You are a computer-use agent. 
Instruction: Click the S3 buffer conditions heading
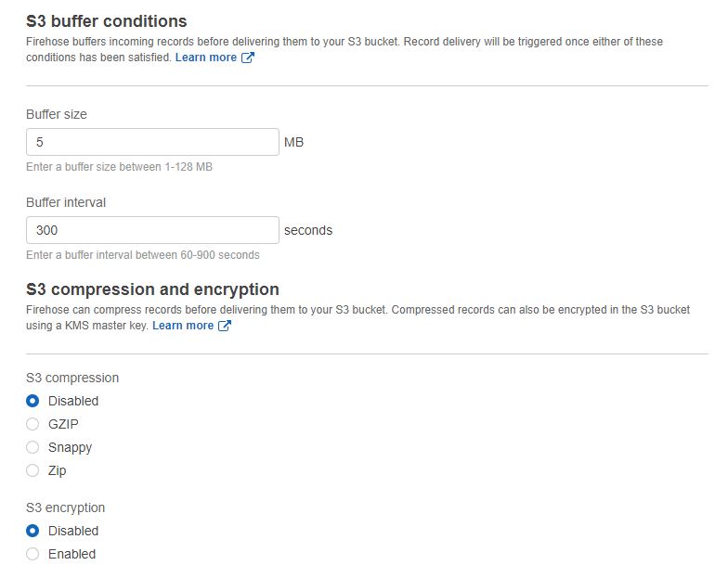pyautogui.click(x=107, y=21)
